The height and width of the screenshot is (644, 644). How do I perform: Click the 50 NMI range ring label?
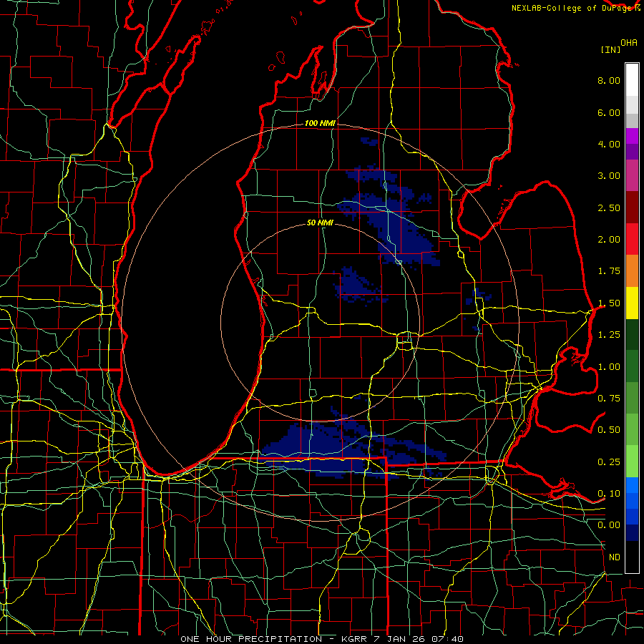[x=320, y=223]
